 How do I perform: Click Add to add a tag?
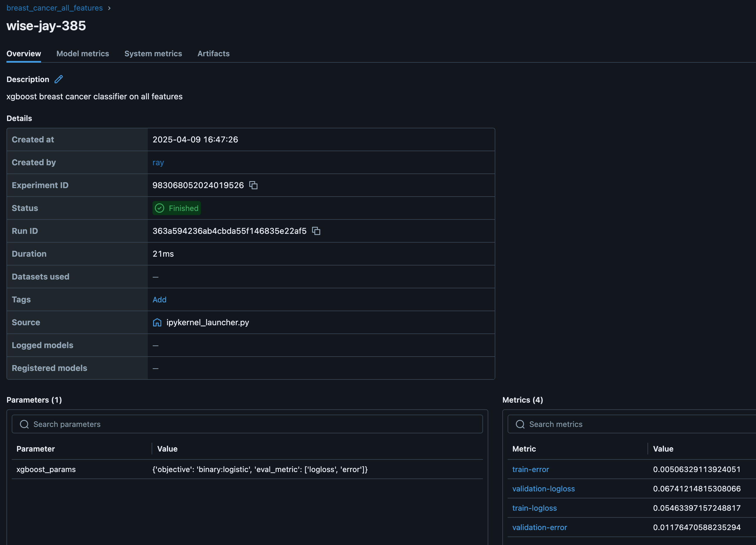(159, 299)
